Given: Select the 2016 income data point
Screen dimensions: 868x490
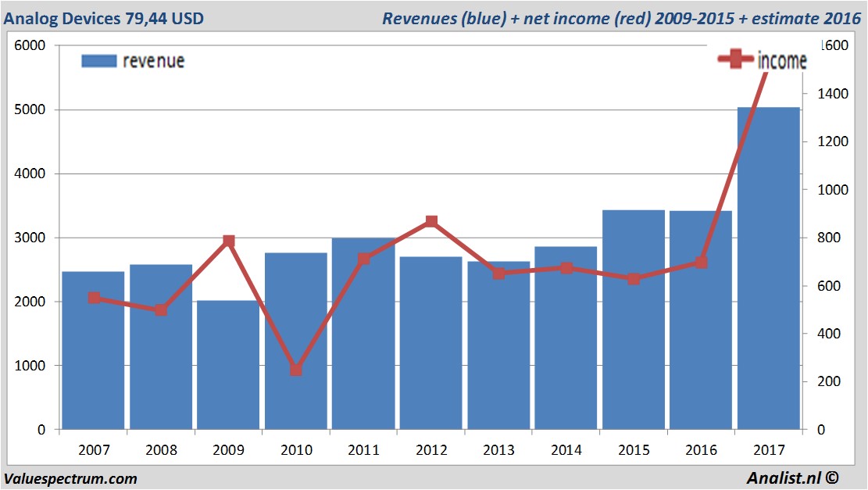Looking at the screenshot, I should (701, 262).
